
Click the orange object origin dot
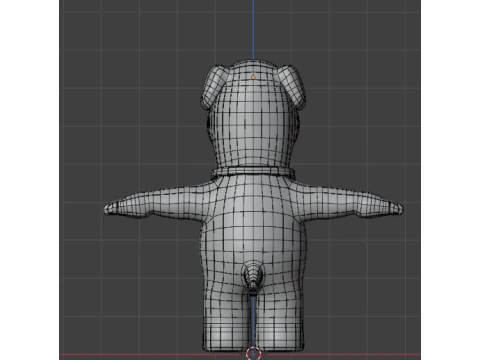pos(253,78)
